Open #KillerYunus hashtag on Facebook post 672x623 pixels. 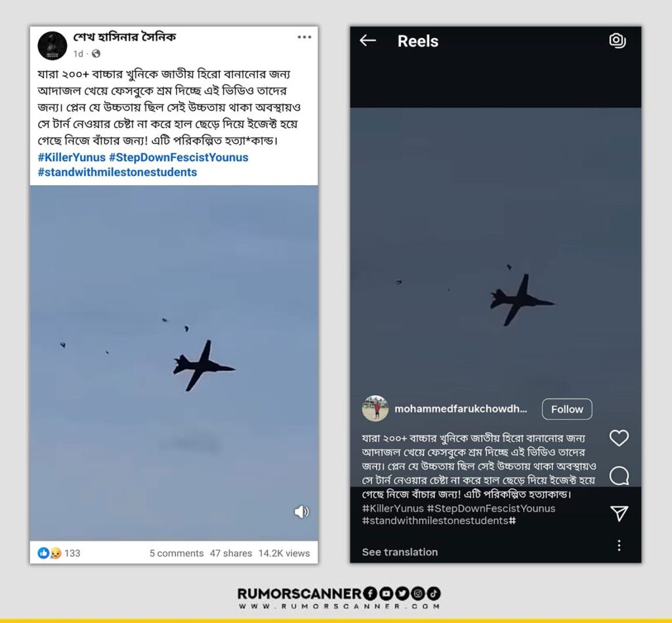(72, 158)
